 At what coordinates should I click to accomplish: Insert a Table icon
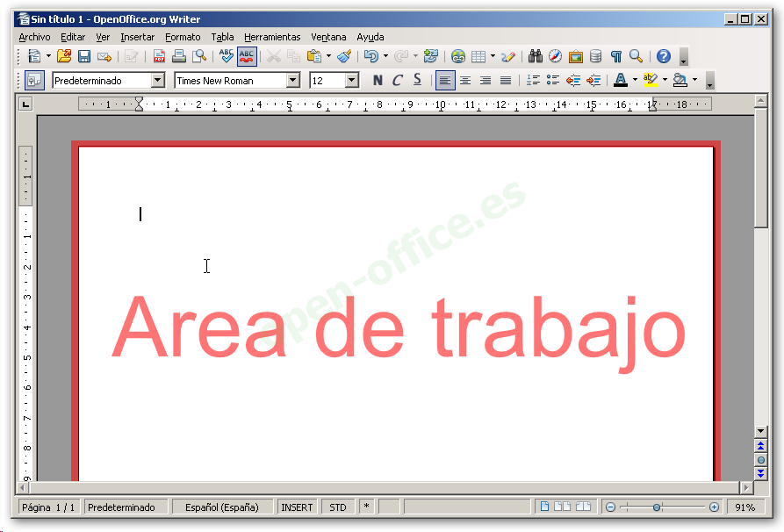tap(478, 56)
